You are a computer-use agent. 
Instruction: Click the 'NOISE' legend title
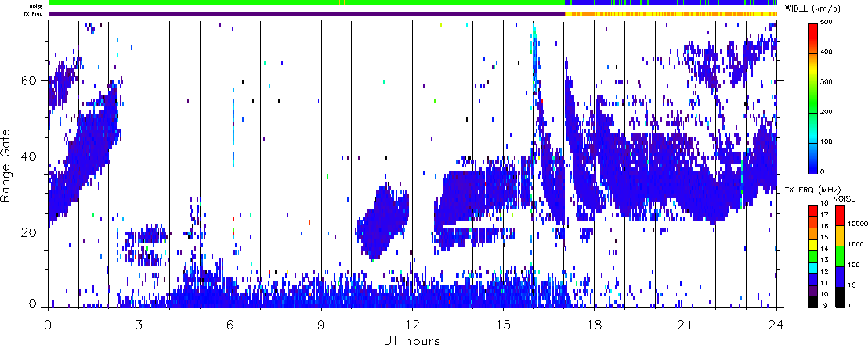(845, 199)
